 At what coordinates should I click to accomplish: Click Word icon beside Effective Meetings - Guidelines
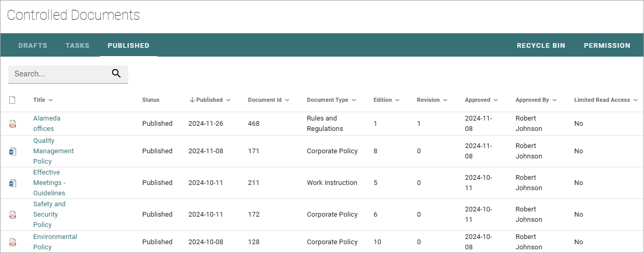[13, 183]
